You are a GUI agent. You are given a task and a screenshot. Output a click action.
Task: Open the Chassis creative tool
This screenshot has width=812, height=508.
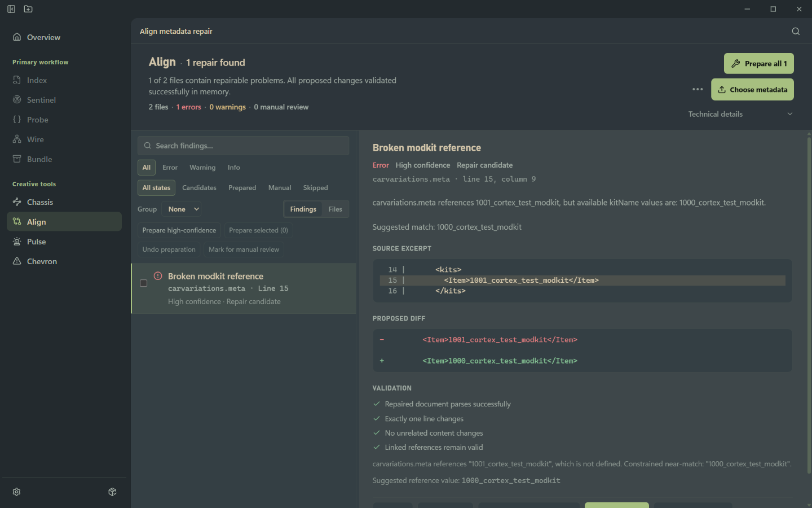point(64,202)
